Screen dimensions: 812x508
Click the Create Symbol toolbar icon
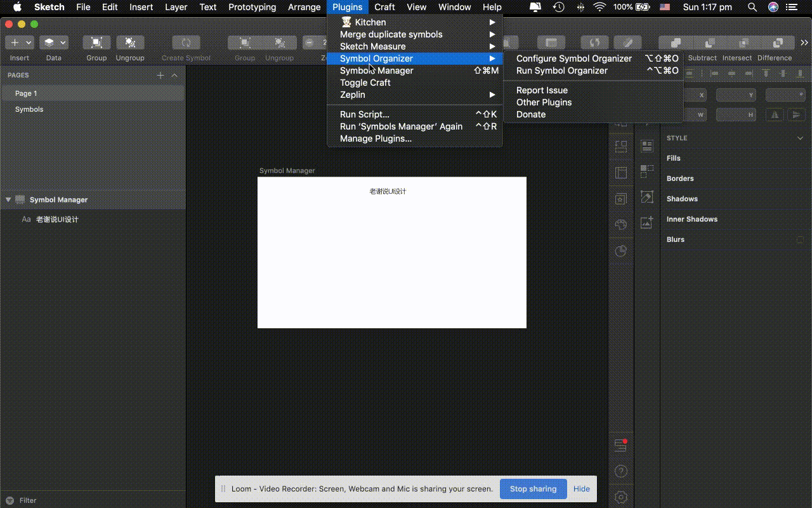tap(186, 43)
